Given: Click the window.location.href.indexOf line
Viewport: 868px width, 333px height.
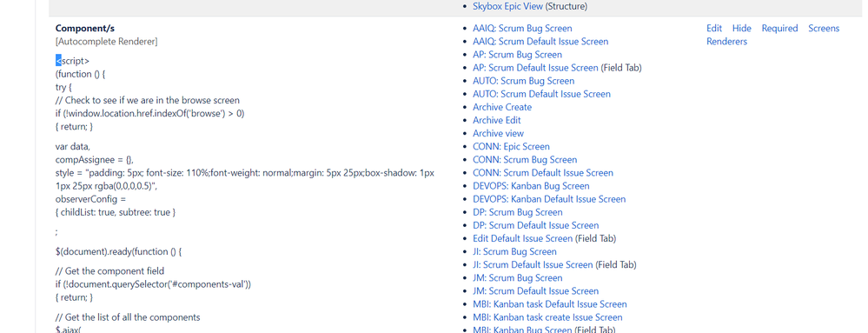Looking at the screenshot, I should point(150,114).
